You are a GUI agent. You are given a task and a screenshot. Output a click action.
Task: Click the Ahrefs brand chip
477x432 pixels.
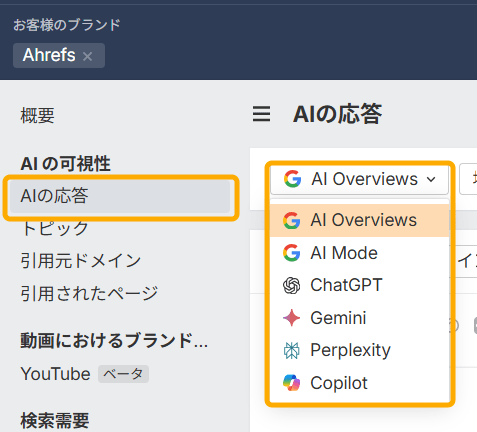[x=59, y=55]
